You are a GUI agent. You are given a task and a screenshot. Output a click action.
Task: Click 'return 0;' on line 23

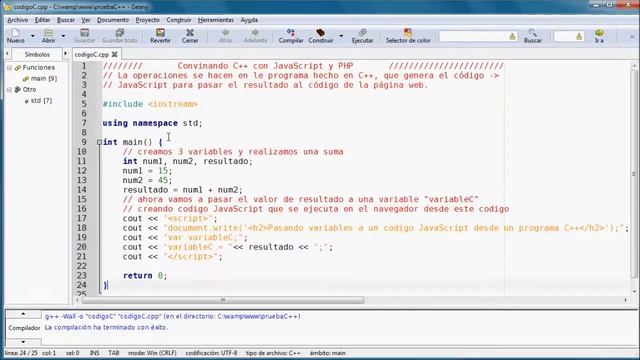tap(145, 276)
